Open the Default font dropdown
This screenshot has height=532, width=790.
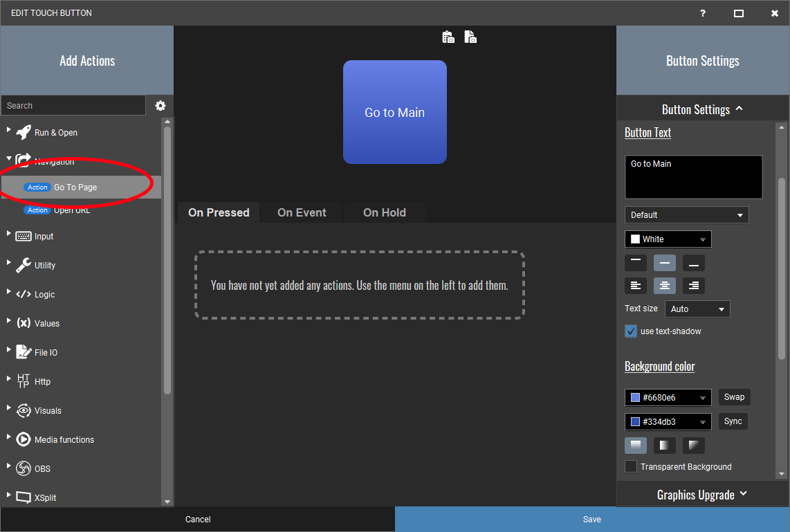tap(686, 215)
